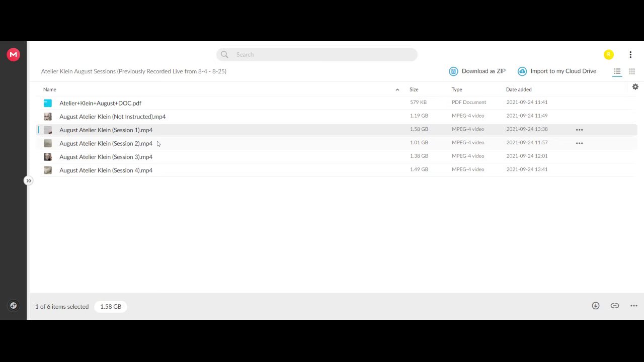Click thumbnail of Session 1 video
This screenshot has height=362, width=644.
point(48,130)
